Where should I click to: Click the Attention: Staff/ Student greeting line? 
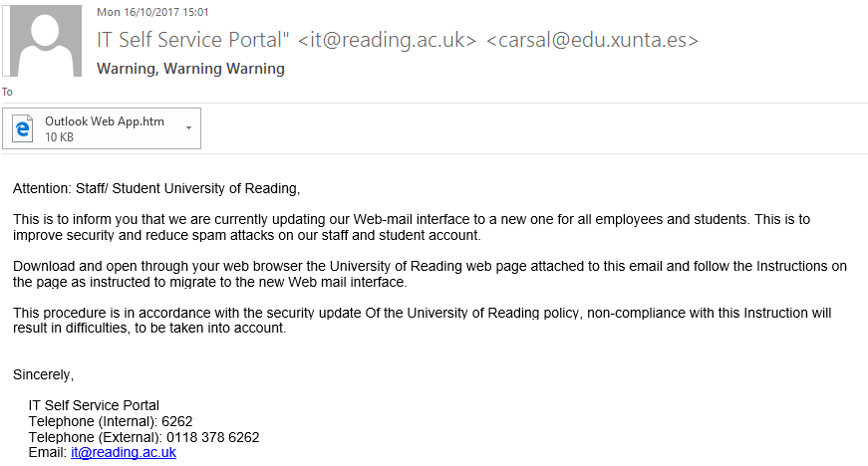click(x=156, y=187)
